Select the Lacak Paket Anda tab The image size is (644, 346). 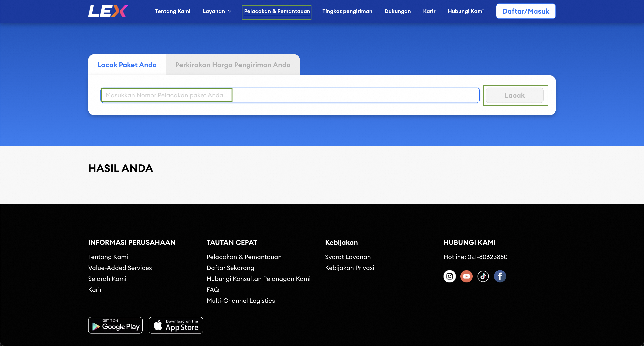coord(127,65)
